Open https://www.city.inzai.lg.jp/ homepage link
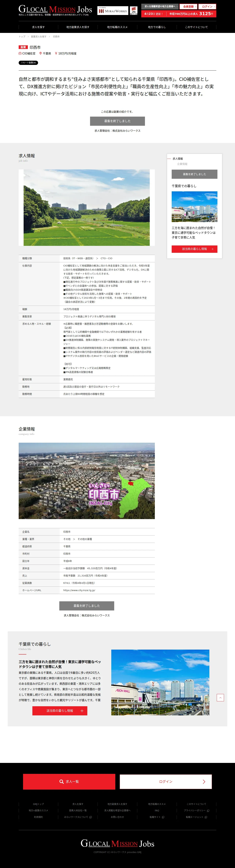235x868 pixels. pyautogui.click(x=79, y=590)
